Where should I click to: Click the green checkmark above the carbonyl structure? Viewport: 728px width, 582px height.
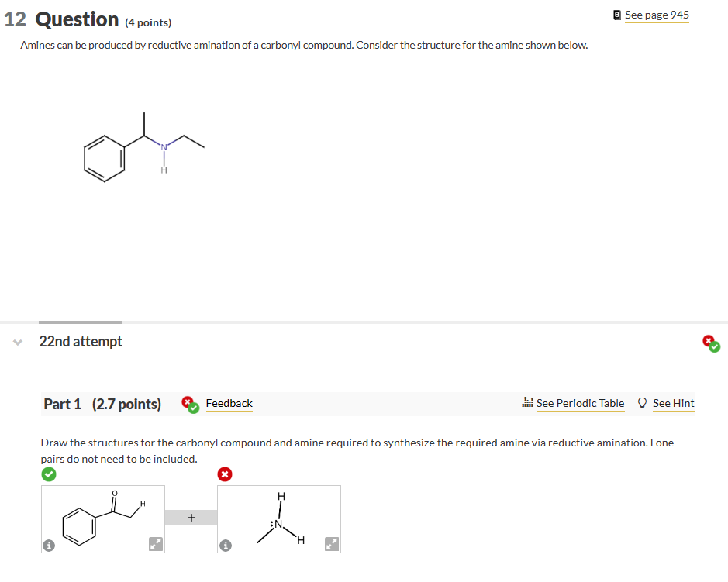49,474
